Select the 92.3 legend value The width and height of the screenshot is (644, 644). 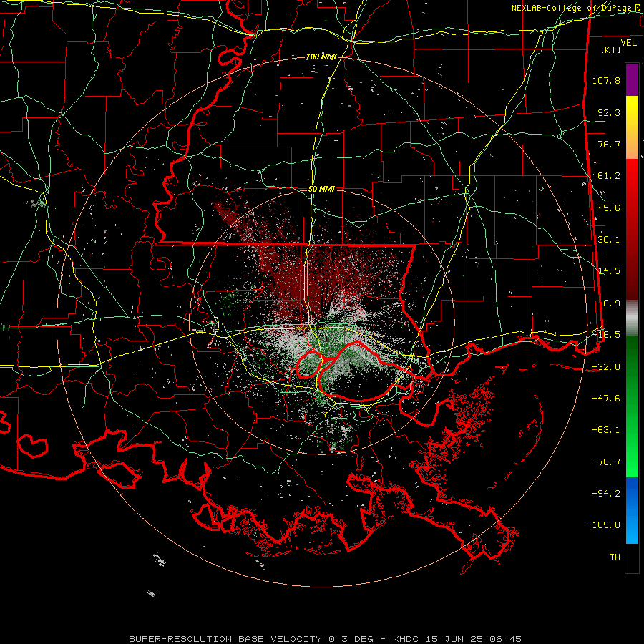click(x=609, y=112)
